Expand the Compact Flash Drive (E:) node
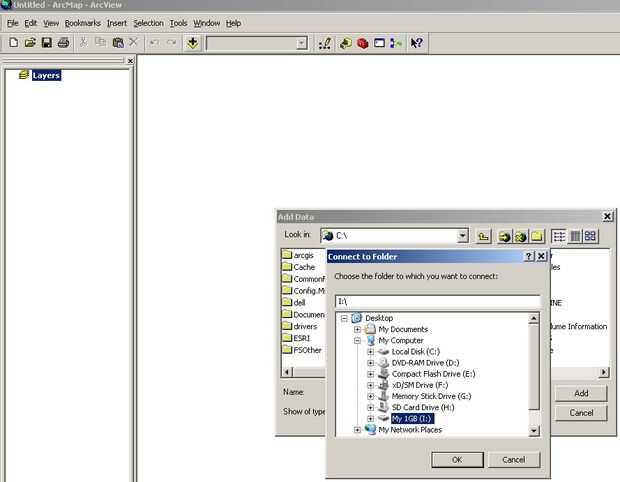The image size is (620, 482). pyautogui.click(x=370, y=374)
